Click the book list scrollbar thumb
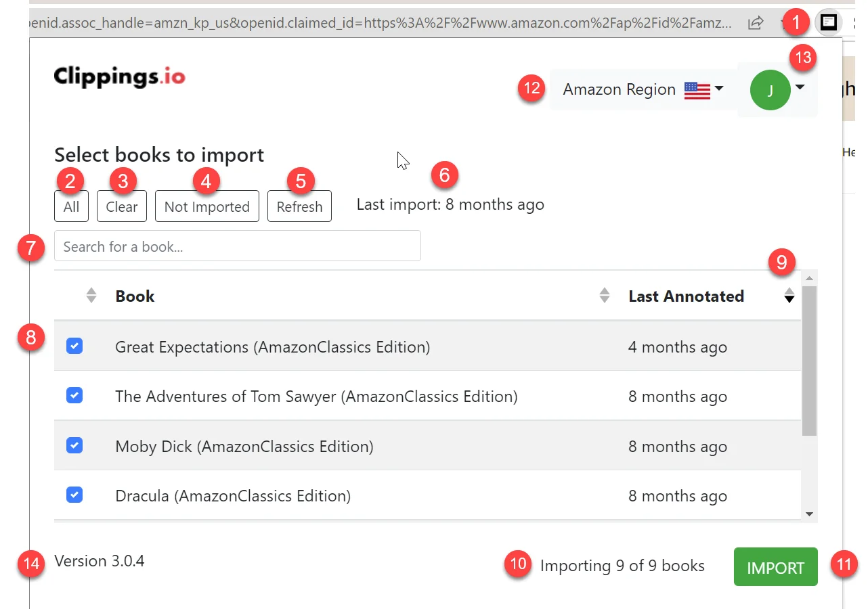 pos(809,361)
